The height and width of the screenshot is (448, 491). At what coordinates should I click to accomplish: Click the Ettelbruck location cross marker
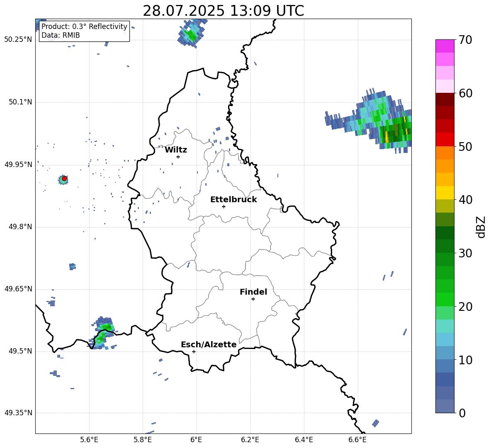pyautogui.click(x=224, y=206)
